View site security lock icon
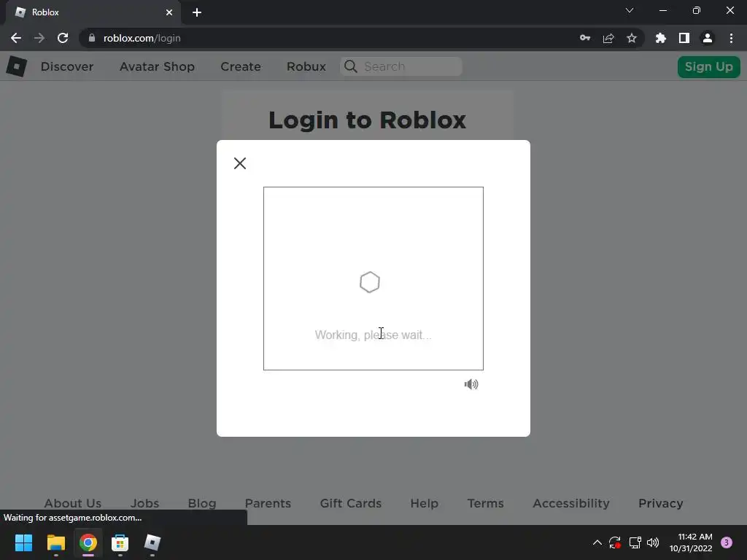 point(92,38)
